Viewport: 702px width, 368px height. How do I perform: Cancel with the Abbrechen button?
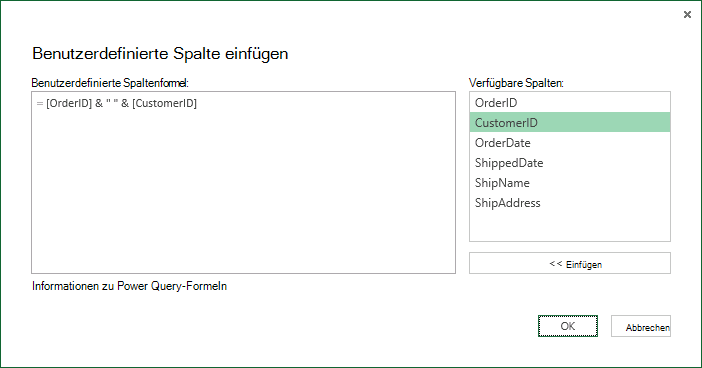[641, 326]
